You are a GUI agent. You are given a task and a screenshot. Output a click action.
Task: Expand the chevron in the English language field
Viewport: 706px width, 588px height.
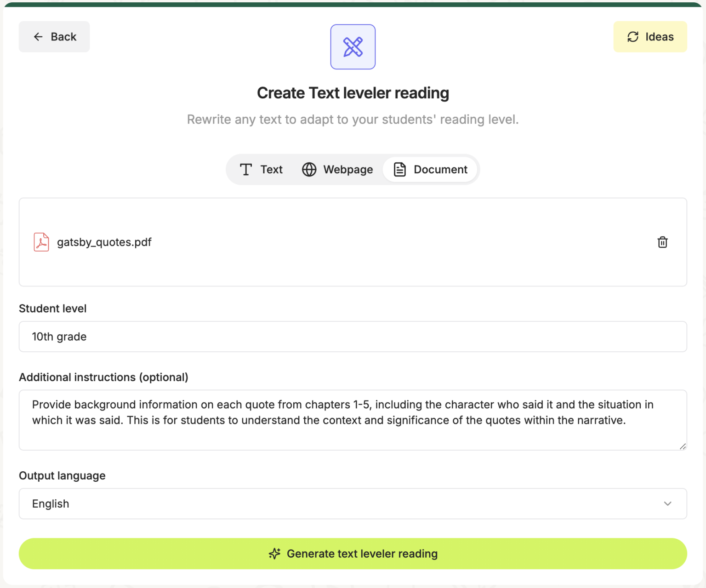tap(668, 503)
